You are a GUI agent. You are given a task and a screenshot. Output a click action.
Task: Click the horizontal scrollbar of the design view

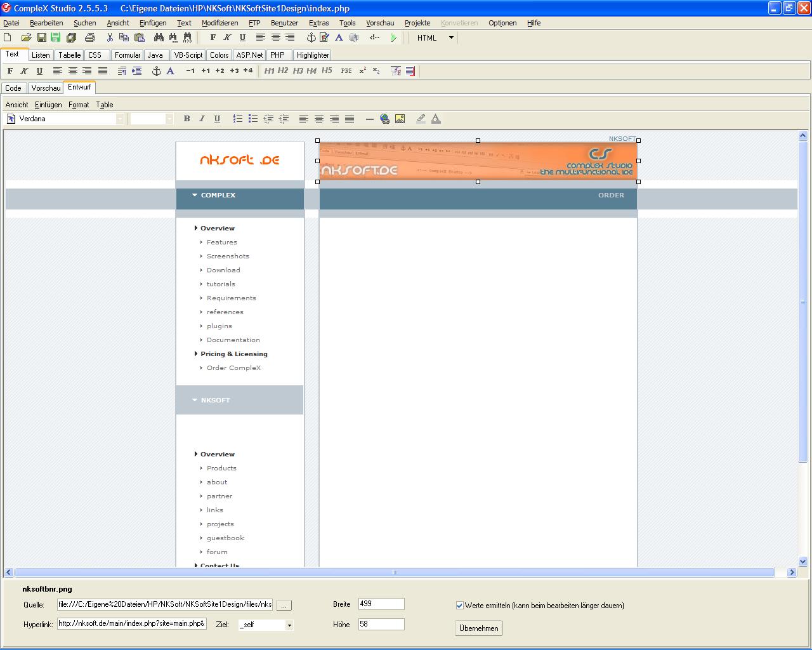click(x=395, y=573)
